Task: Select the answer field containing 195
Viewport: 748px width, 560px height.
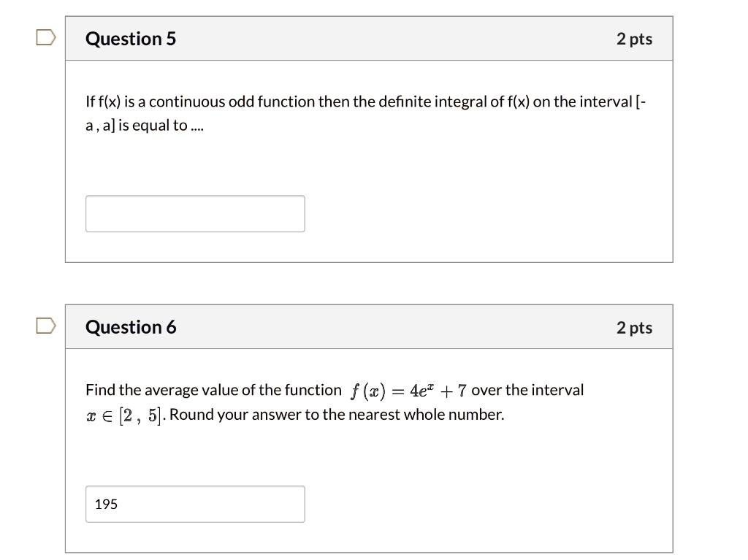Action: click(x=195, y=504)
